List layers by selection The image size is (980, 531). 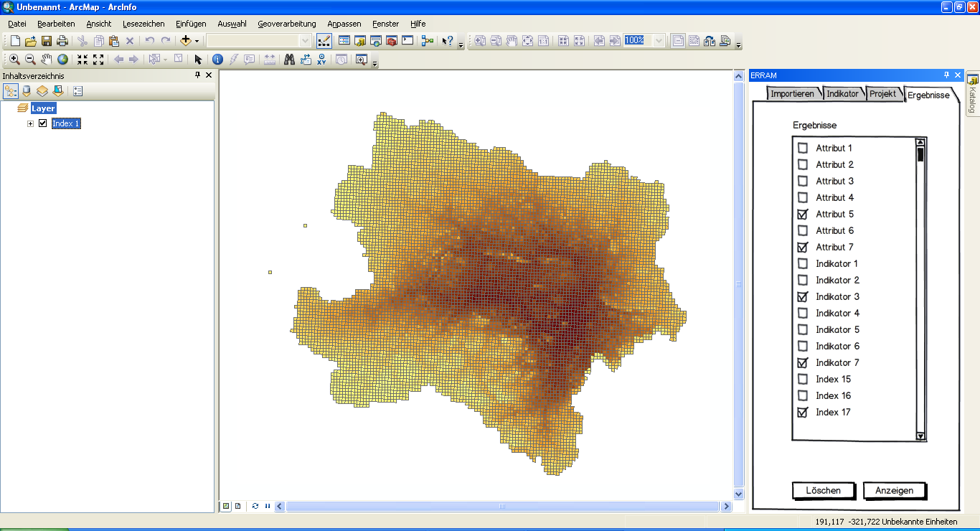58,91
